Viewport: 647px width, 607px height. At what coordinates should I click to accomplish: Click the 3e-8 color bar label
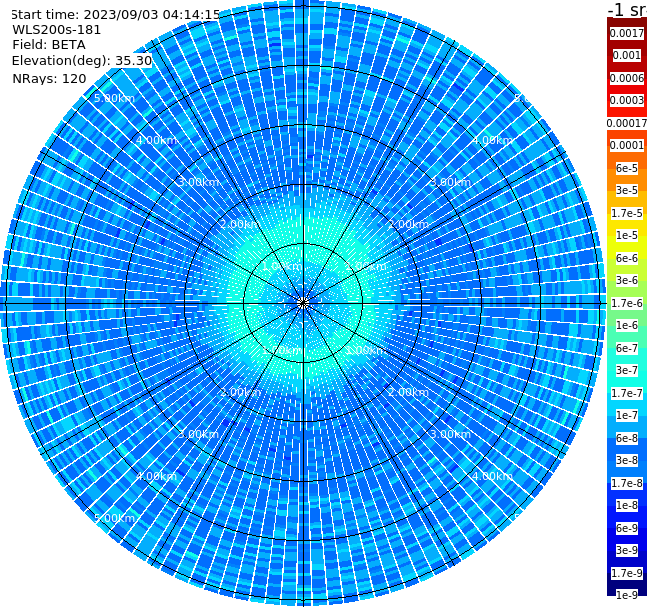tap(627, 460)
